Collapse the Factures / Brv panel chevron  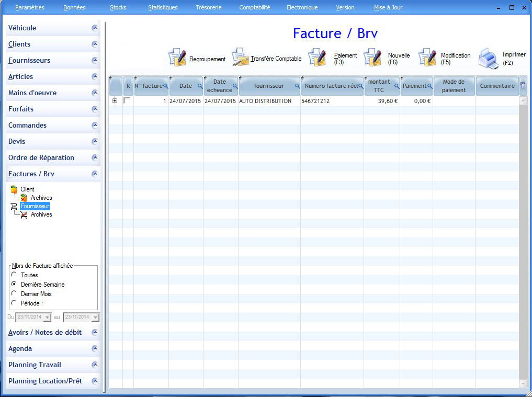click(95, 174)
